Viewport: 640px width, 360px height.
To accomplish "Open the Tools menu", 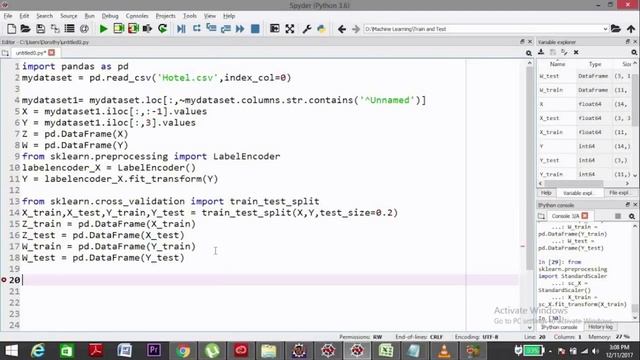I will 190,16.
